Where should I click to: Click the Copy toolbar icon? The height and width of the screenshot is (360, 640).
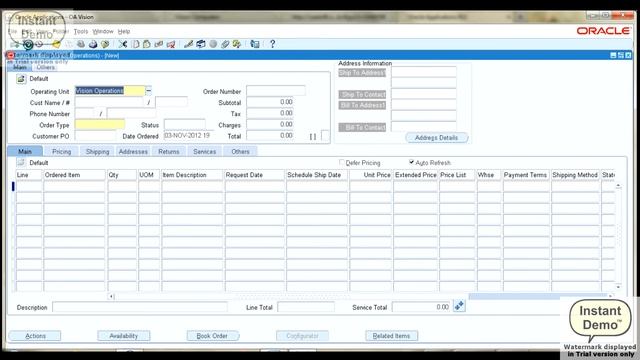coord(136,44)
